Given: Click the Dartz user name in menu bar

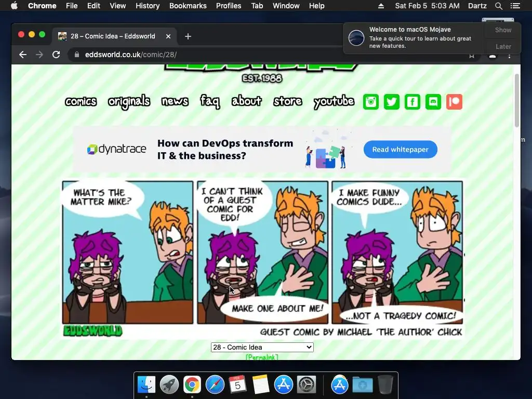Looking at the screenshot, I should [x=477, y=6].
